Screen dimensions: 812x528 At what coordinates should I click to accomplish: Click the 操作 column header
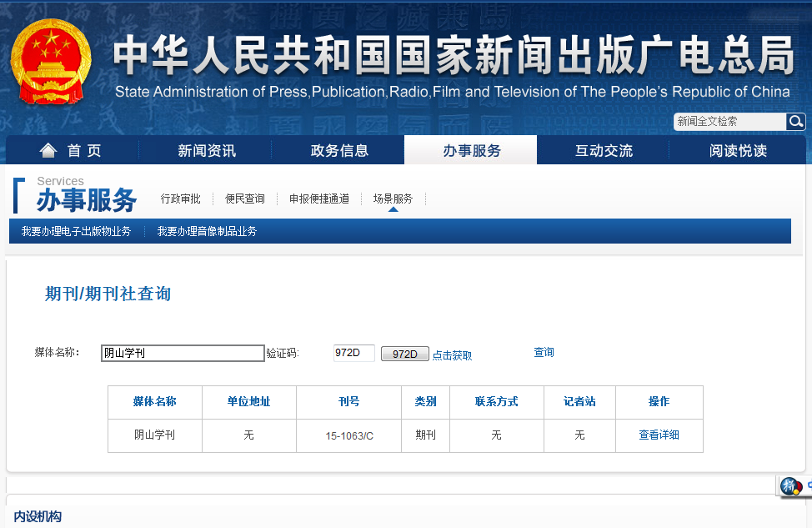(x=659, y=401)
